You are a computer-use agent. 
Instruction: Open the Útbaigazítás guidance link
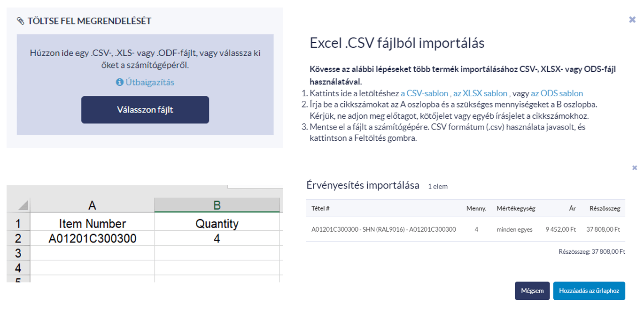coord(150,82)
